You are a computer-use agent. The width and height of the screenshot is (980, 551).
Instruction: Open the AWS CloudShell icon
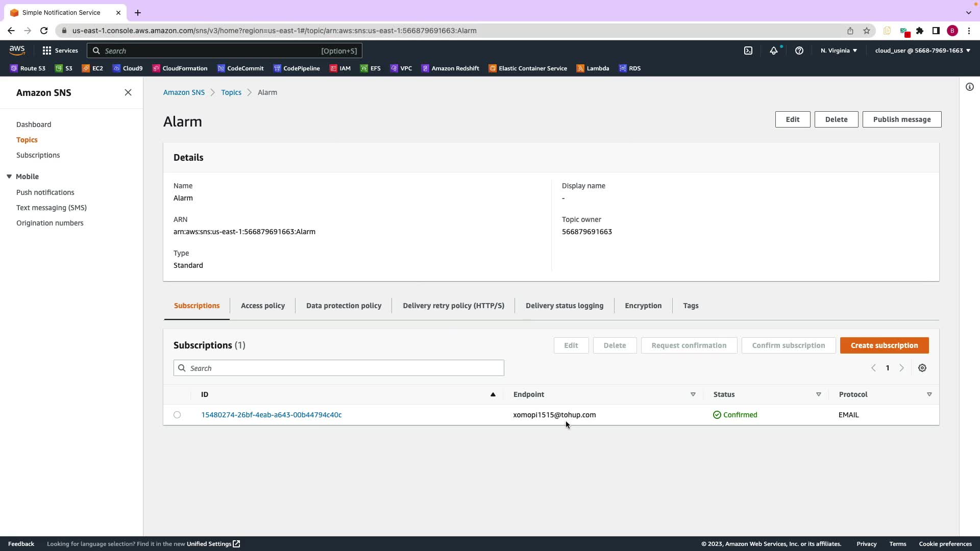[748, 51]
